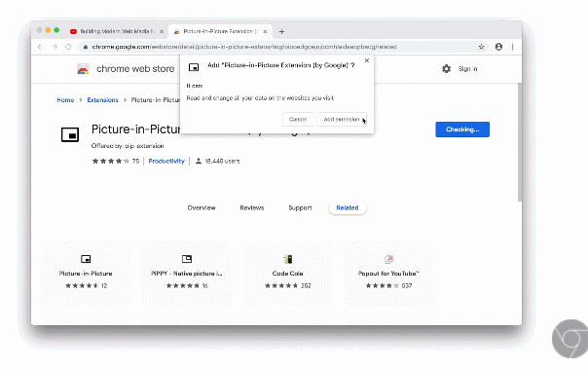Screen dimensions: 588x370
Task: Click the users person icon
Action: point(199,161)
